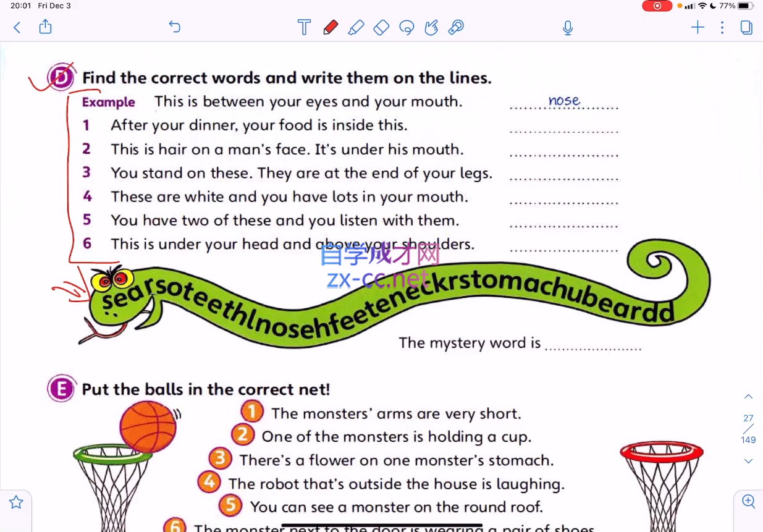This screenshot has width=763, height=532.
Task: Add a new page with plus icon
Action: pyautogui.click(x=698, y=27)
